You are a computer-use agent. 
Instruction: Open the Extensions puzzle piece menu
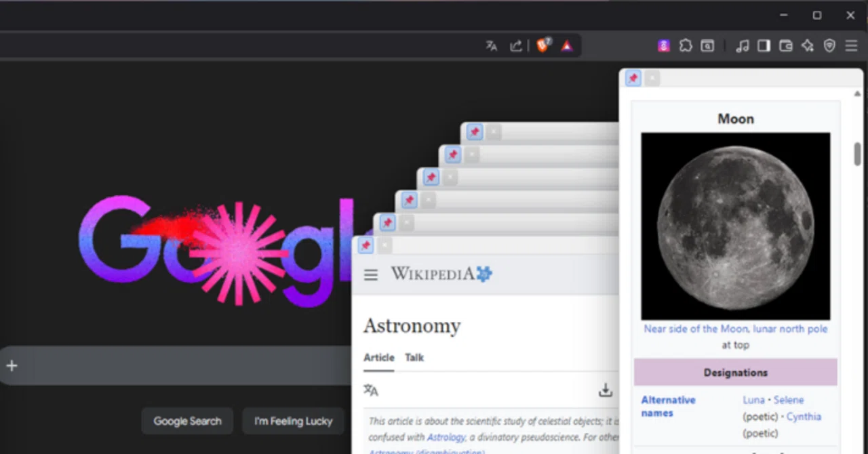pos(686,46)
